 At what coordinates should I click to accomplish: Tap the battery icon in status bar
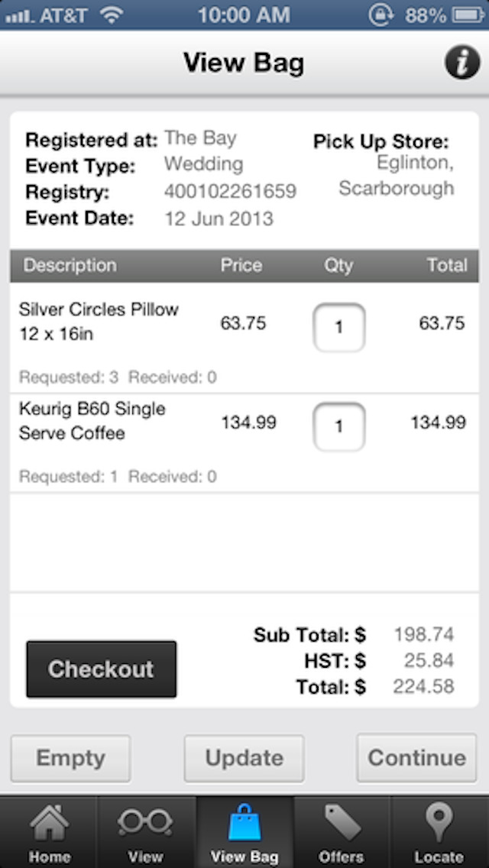pos(468,15)
